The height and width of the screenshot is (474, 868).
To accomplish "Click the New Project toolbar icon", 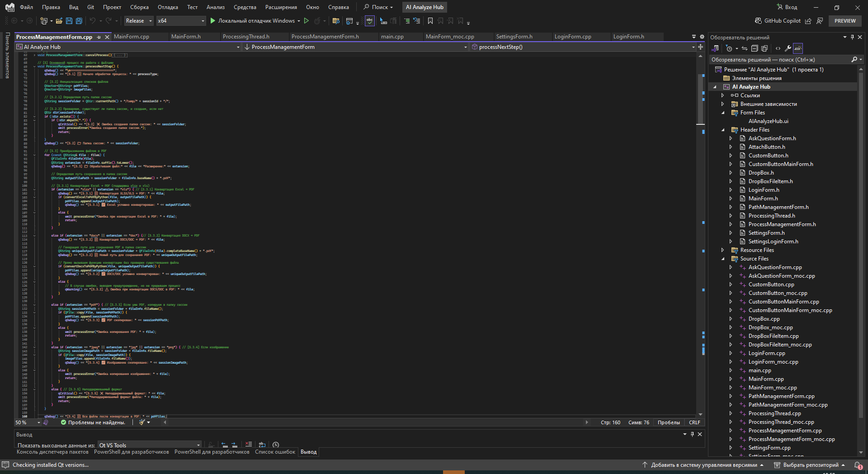I will (x=44, y=21).
